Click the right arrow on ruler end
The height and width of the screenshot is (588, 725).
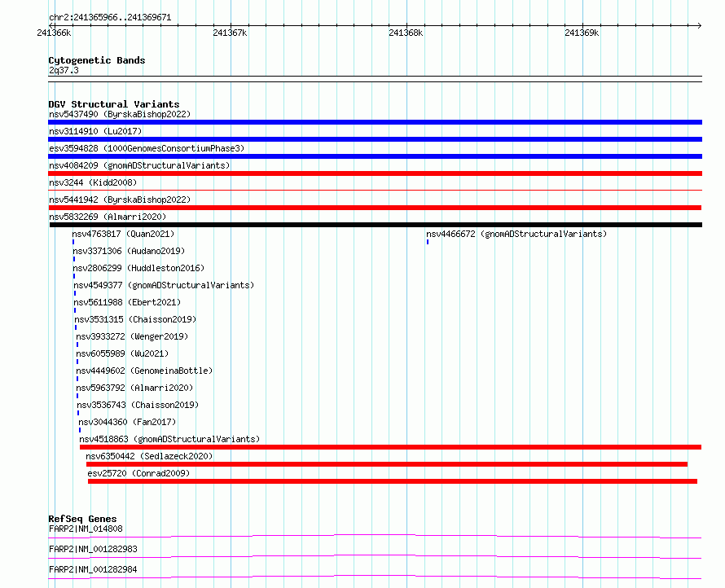tap(699, 25)
